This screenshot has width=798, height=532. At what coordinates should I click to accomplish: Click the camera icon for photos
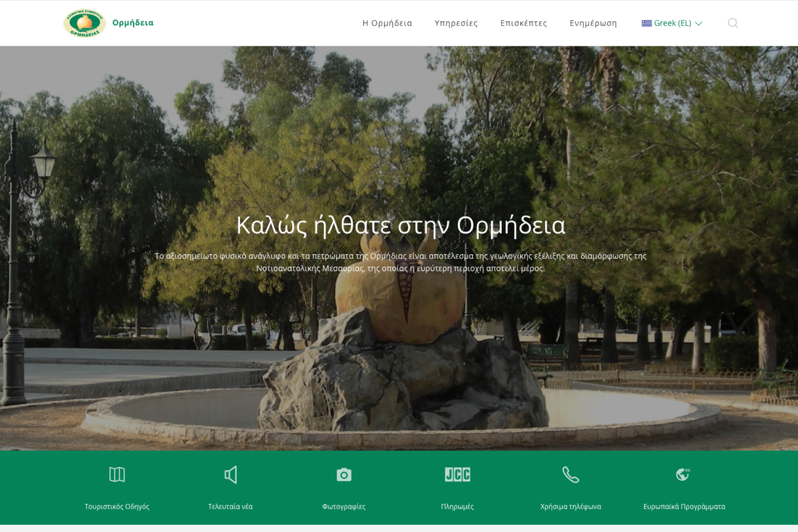344,475
